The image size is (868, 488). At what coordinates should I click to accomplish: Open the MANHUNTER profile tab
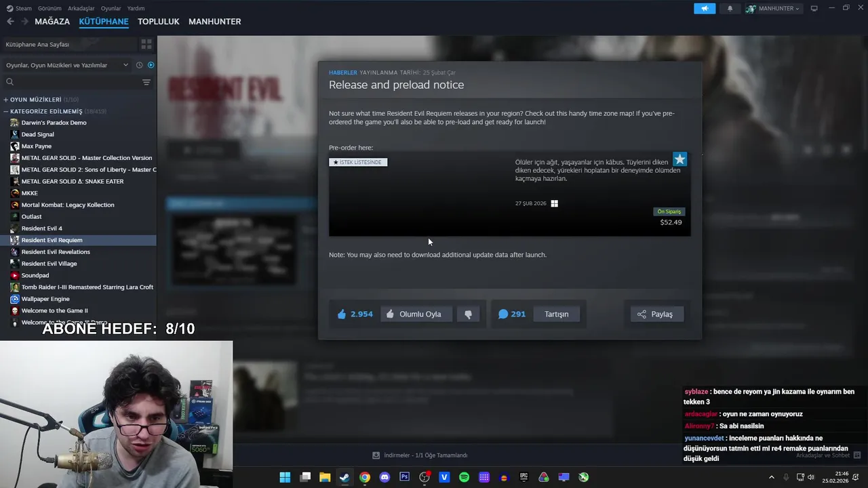click(x=215, y=22)
